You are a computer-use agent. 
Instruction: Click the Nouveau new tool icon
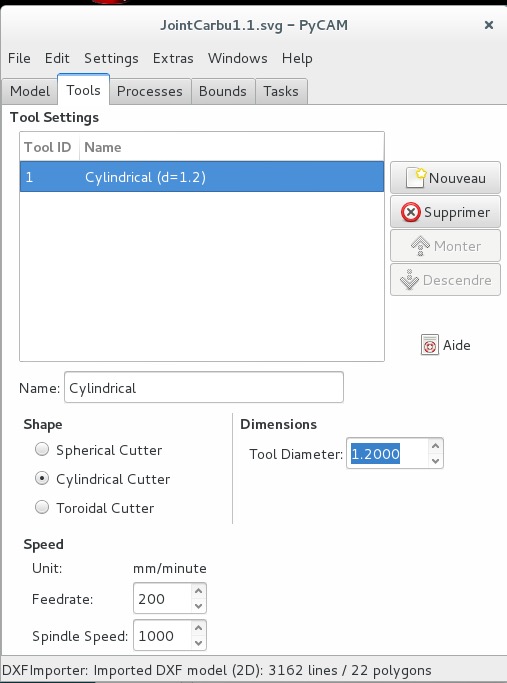(x=416, y=178)
